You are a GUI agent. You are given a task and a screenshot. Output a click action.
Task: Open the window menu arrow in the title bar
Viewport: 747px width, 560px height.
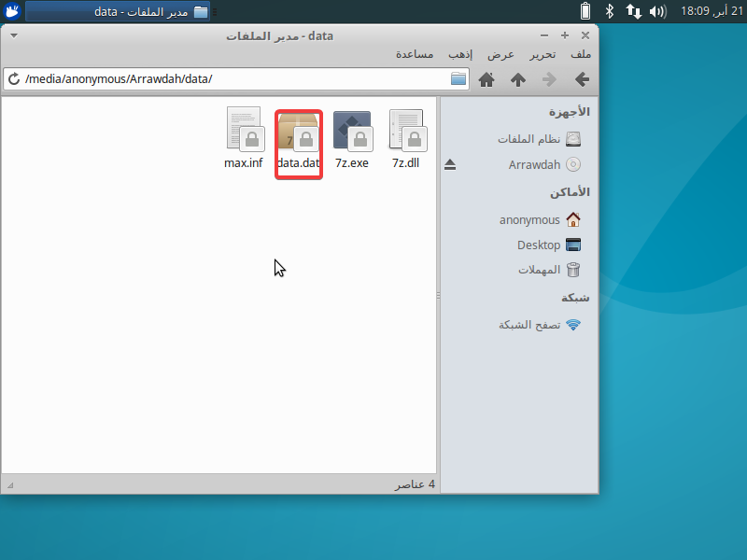(x=13, y=35)
